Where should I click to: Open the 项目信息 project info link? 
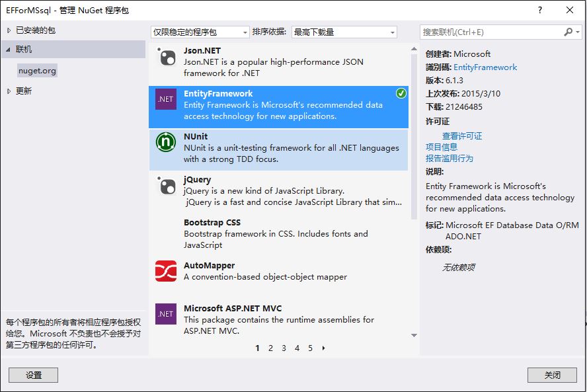[x=442, y=147]
